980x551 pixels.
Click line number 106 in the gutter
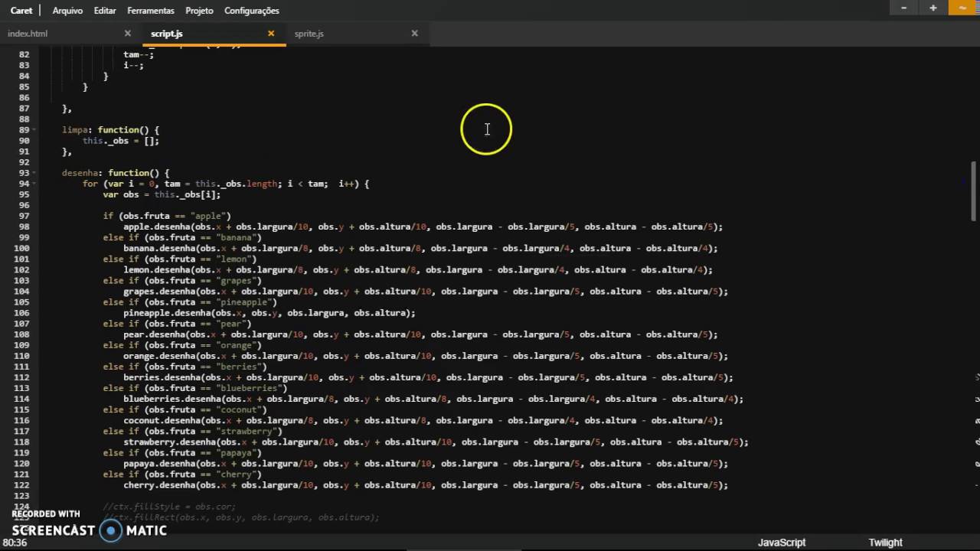click(x=21, y=313)
